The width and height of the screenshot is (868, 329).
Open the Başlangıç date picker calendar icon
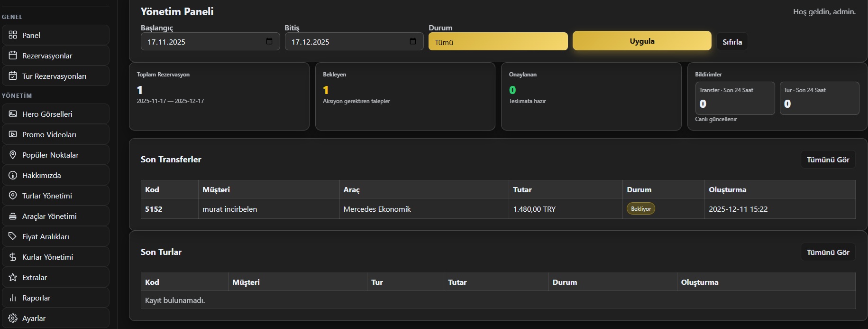[269, 41]
